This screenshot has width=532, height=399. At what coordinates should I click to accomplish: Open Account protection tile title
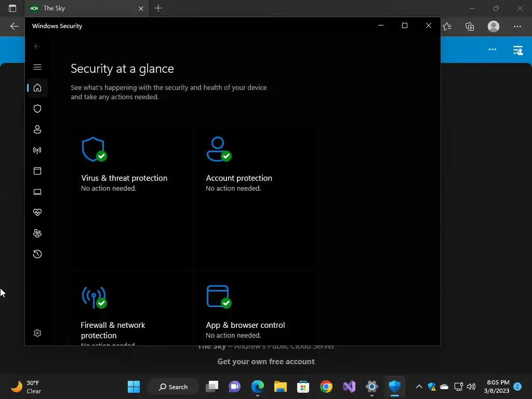pyautogui.click(x=239, y=178)
